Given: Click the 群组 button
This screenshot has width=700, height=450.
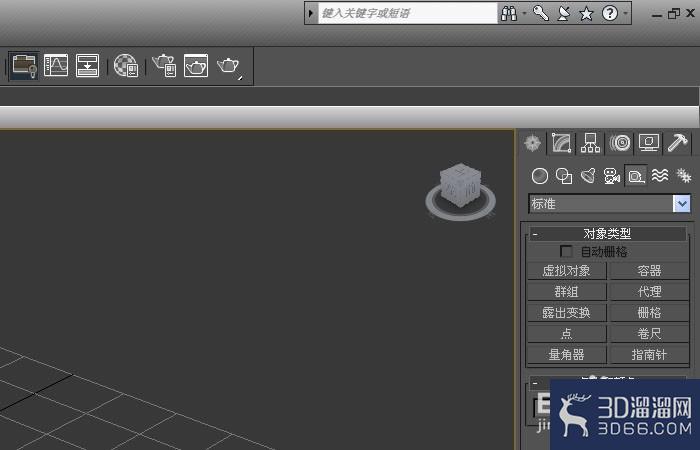Looking at the screenshot, I should click(567, 292).
